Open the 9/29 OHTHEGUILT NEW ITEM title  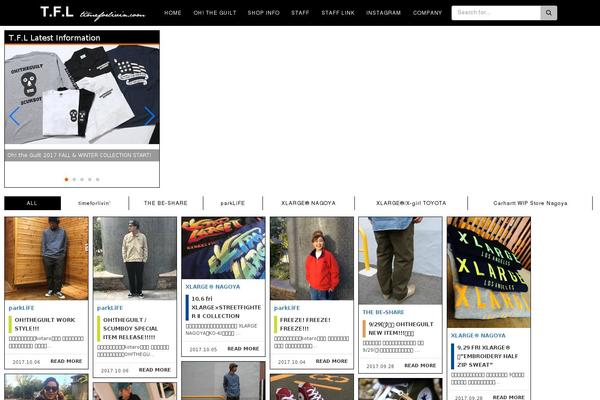click(401, 328)
